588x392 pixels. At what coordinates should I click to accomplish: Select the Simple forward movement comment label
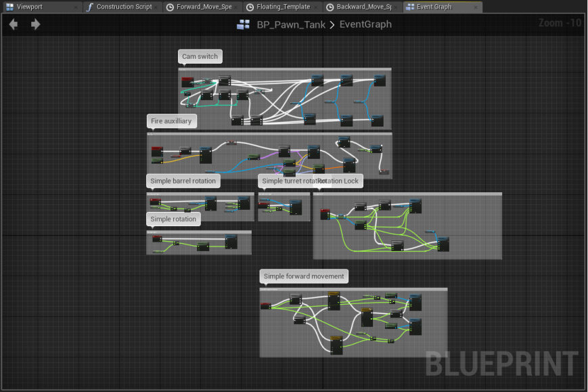click(x=304, y=276)
